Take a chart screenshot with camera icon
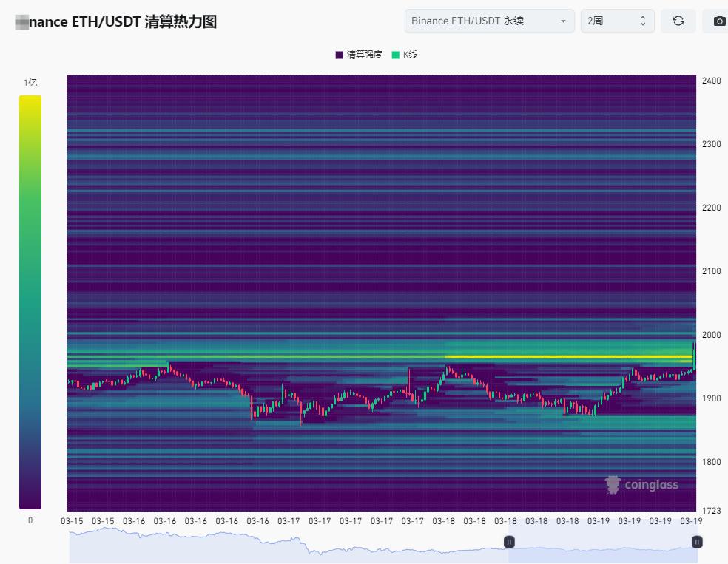 click(x=718, y=21)
